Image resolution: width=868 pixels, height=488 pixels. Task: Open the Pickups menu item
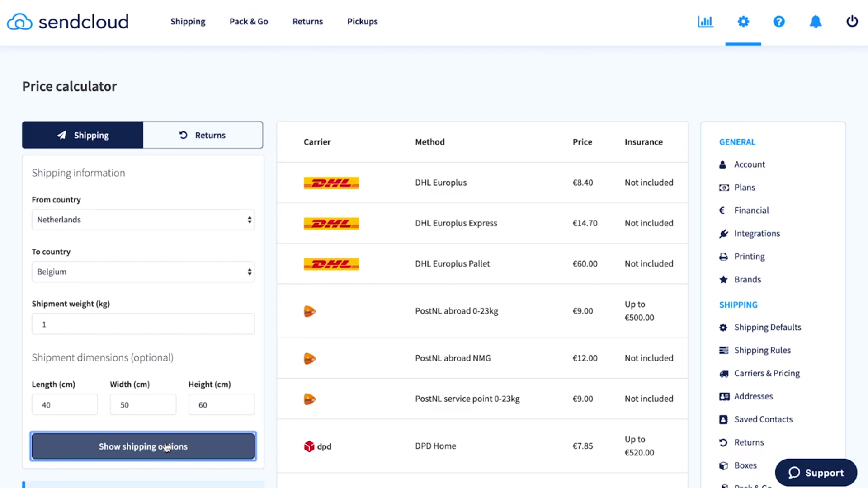362,22
